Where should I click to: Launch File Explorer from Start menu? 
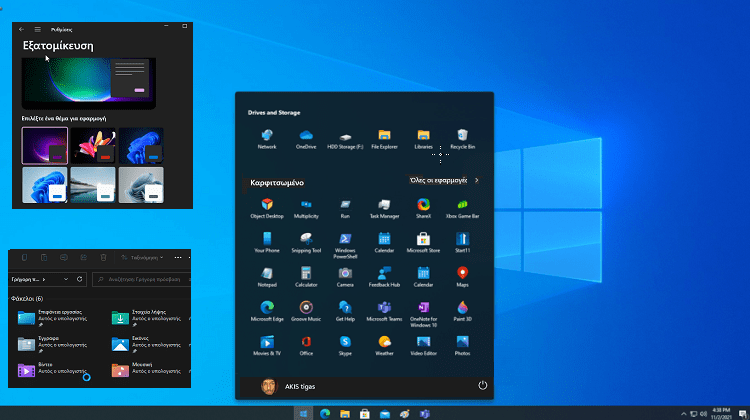[385, 139]
